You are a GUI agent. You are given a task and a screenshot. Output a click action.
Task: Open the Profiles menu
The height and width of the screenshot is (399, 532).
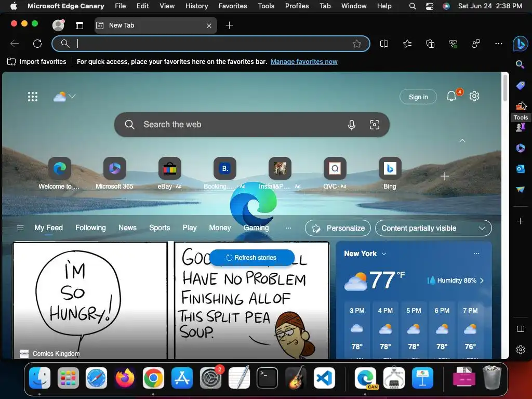[x=297, y=6]
